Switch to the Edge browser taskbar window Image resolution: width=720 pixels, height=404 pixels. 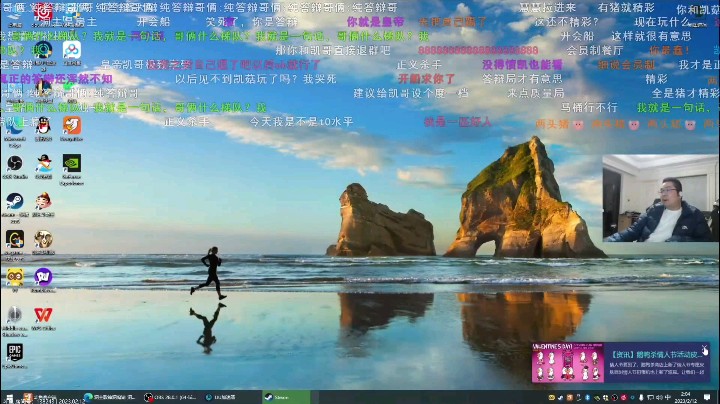tap(109, 397)
